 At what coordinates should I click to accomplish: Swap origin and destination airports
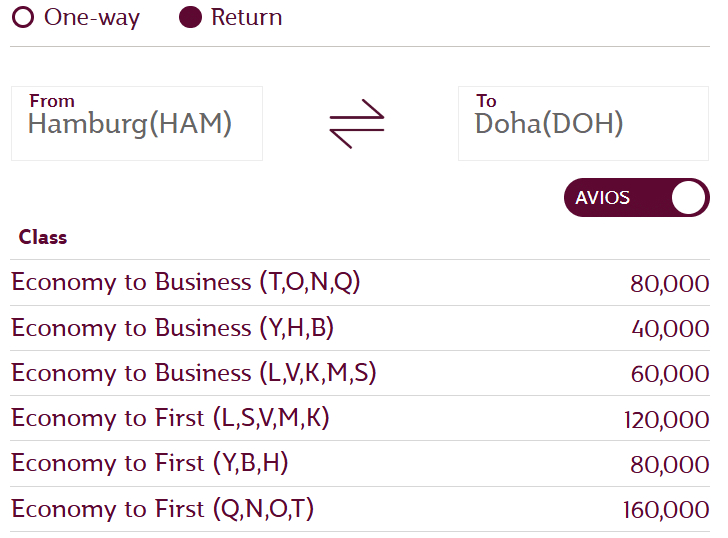pyautogui.click(x=357, y=124)
